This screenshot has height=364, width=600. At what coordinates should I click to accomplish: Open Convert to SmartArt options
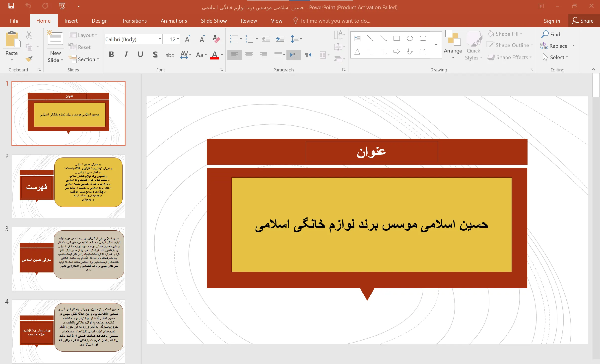tap(340, 58)
